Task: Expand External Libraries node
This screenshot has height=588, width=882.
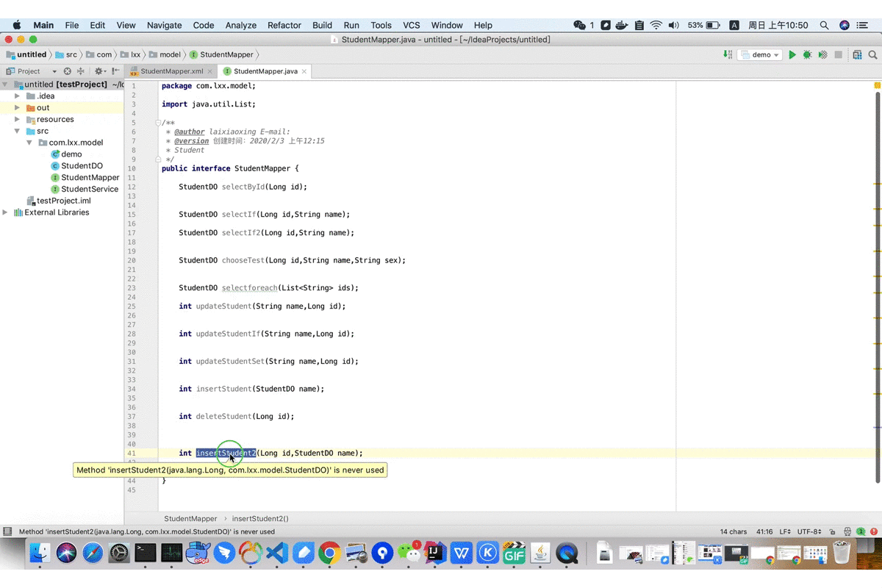Action: 6,212
